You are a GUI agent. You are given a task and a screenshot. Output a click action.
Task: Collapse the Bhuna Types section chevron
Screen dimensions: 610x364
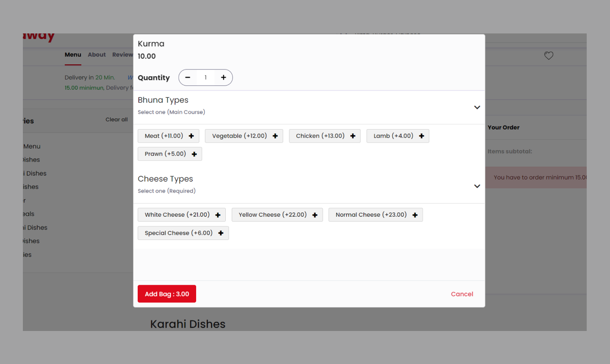tap(477, 108)
